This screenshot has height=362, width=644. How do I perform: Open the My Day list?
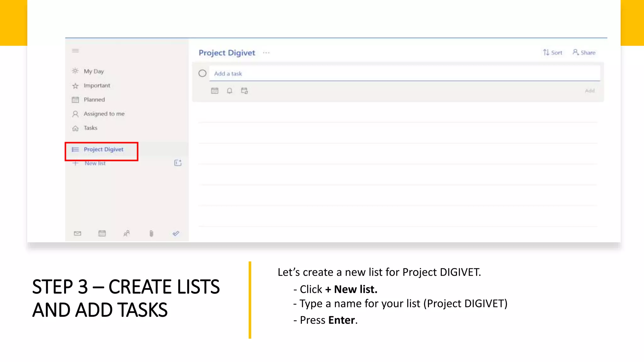pos(93,71)
